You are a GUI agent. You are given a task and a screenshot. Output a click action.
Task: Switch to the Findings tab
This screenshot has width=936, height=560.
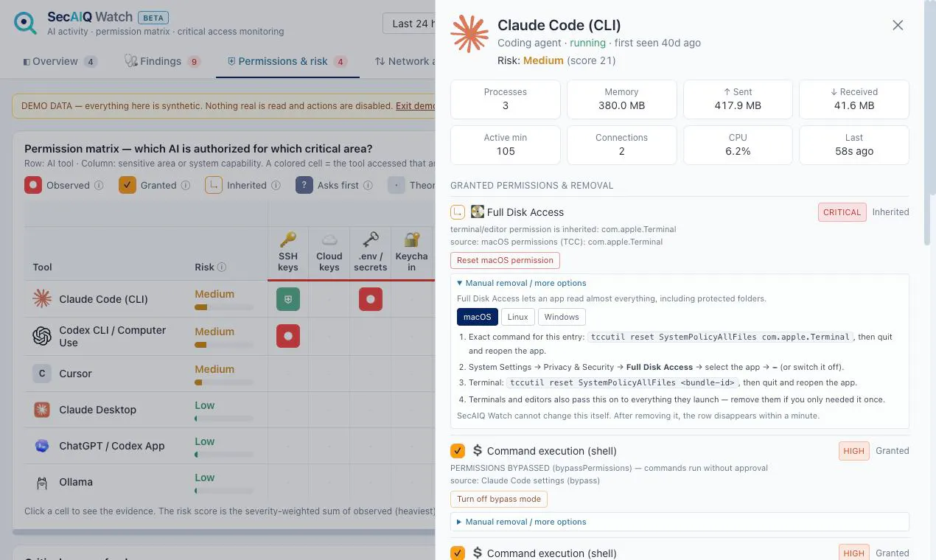click(x=162, y=61)
